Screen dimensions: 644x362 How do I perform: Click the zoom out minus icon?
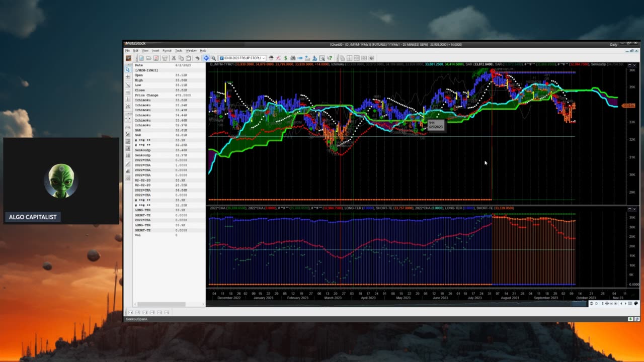point(611,303)
